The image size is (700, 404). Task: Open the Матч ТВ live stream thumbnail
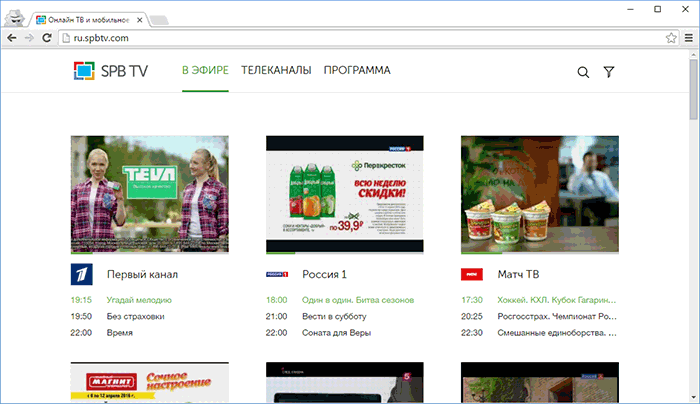pyautogui.click(x=540, y=194)
